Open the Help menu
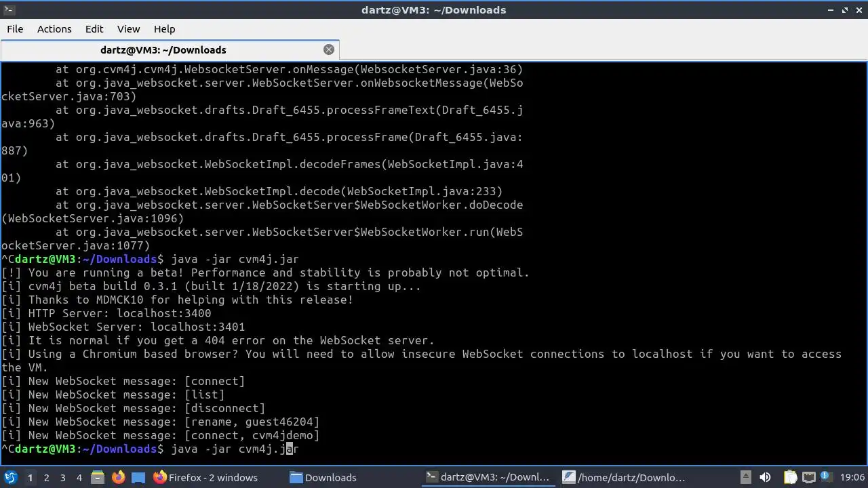The image size is (868, 488). (x=164, y=29)
